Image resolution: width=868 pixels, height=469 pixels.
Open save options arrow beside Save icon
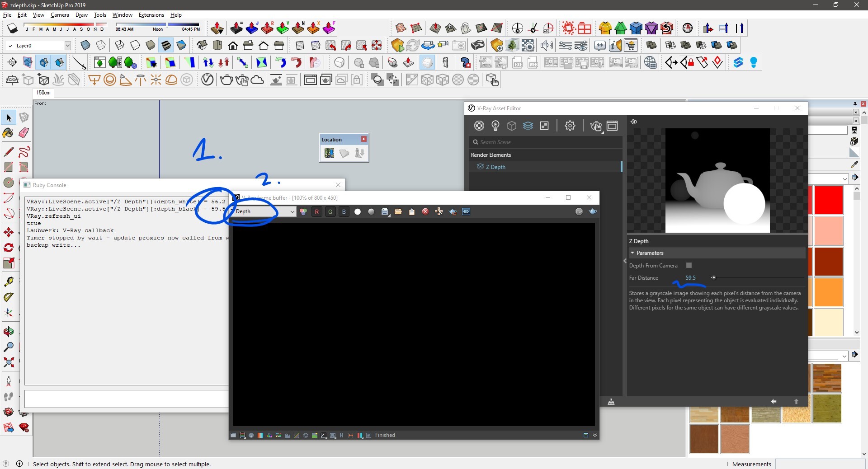coord(389,215)
